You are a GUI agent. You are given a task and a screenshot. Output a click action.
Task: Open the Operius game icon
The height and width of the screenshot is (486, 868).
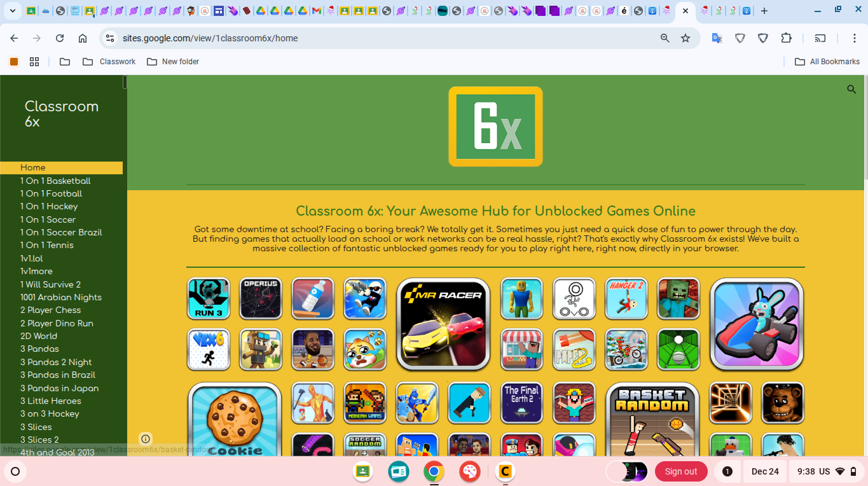pyautogui.click(x=261, y=298)
